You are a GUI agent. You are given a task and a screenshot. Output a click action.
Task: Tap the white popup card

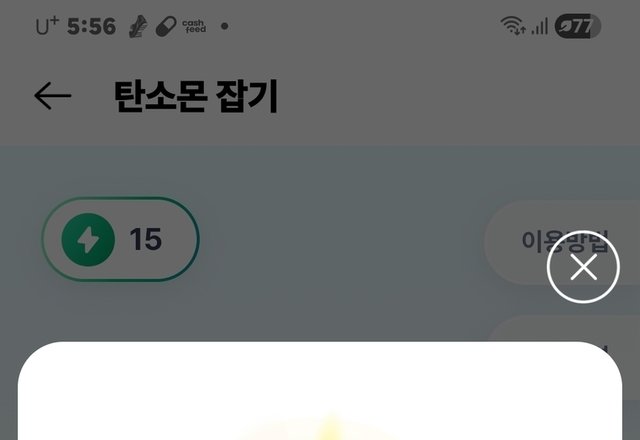pyautogui.click(x=320, y=391)
